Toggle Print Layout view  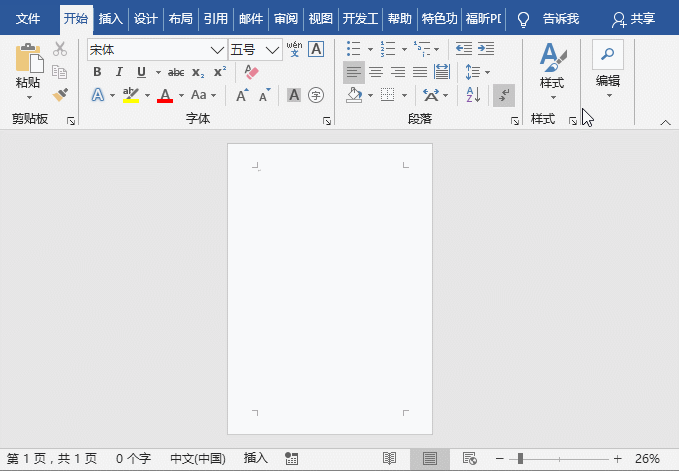point(430,458)
